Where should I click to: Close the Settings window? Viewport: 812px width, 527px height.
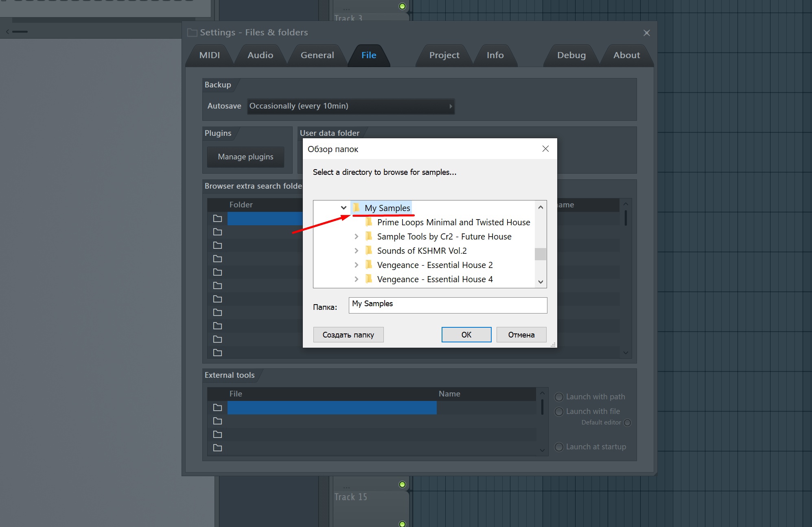tap(646, 33)
